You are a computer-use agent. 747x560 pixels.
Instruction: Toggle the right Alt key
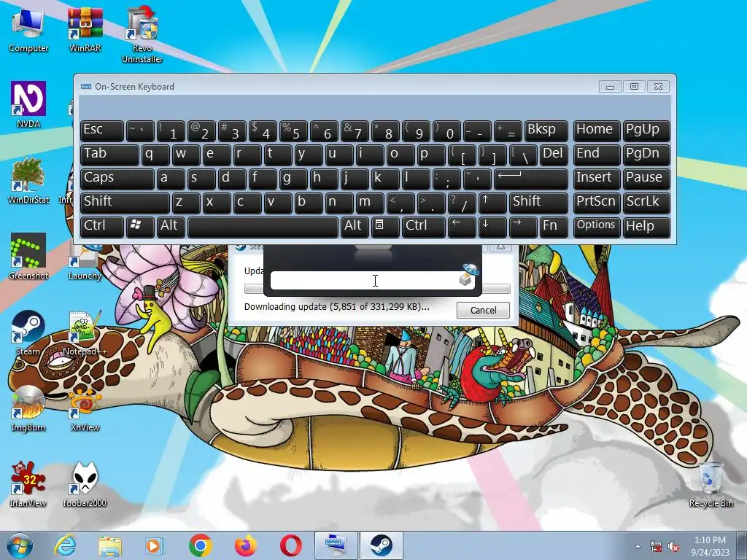click(x=355, y=227)
